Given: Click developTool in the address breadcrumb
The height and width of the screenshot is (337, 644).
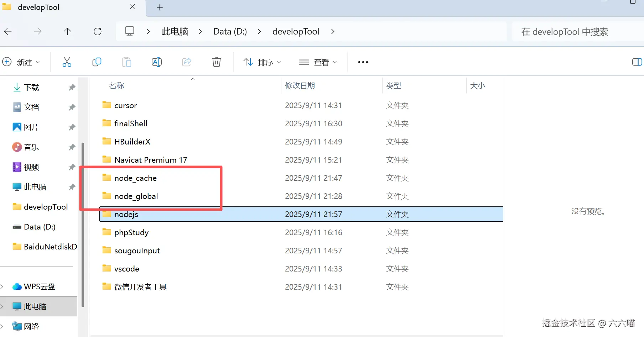Looking at the screenshot, I should pyautogui.click(x=296, y=31).
